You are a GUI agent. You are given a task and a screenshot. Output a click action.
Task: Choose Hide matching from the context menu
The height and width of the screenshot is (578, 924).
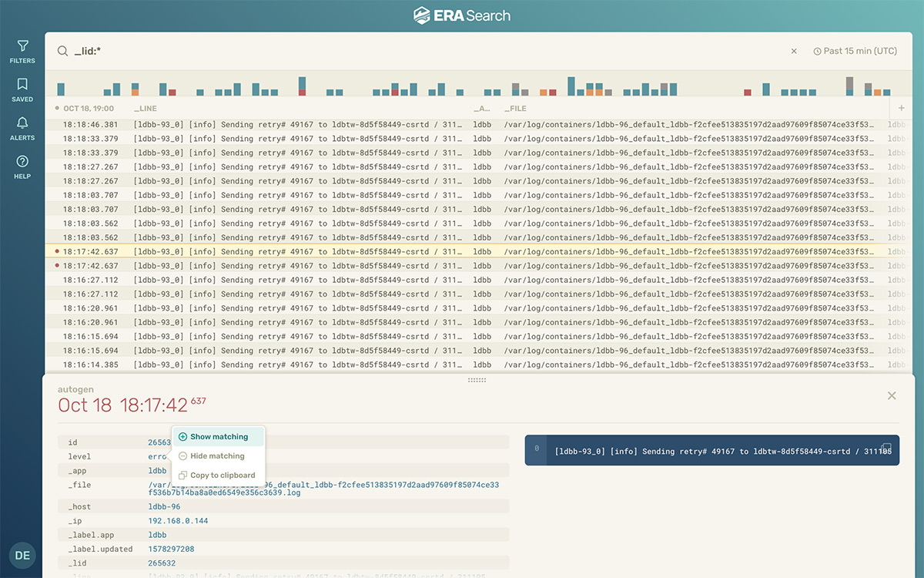click(x=219, y=456)
